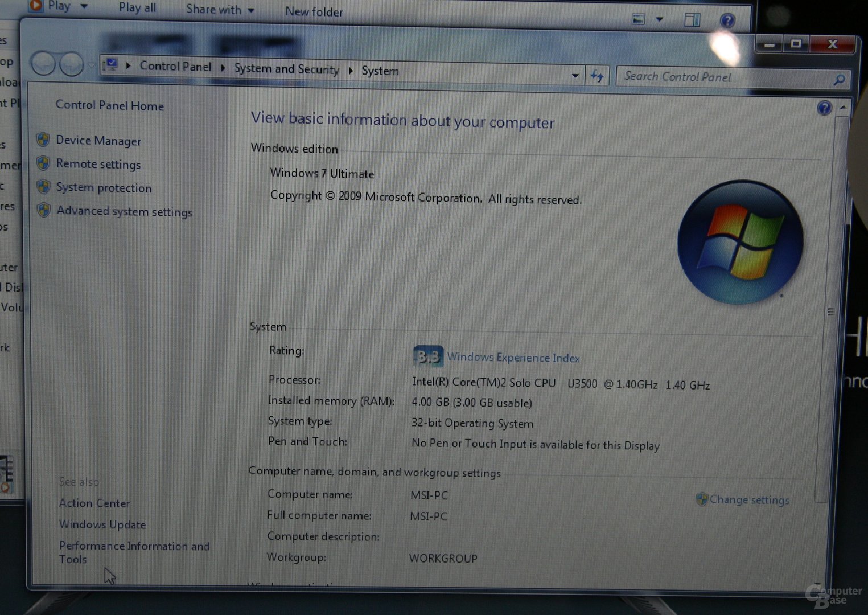Open Advanced system settings
The width and height of the screenshot is (868, 615).
tap(124, 212)
